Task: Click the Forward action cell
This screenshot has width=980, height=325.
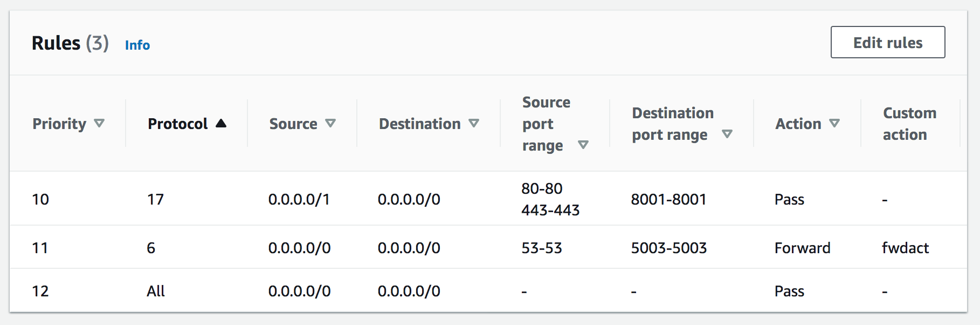Action: coord(802,248)
